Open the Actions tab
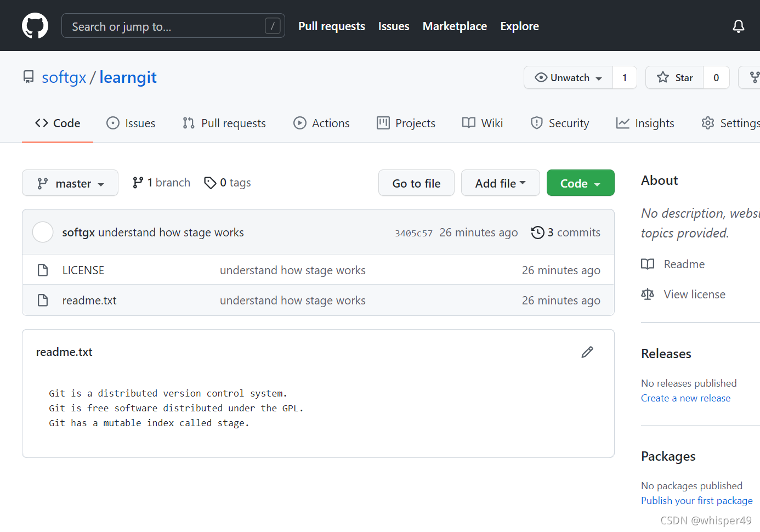 coord(322,123)
